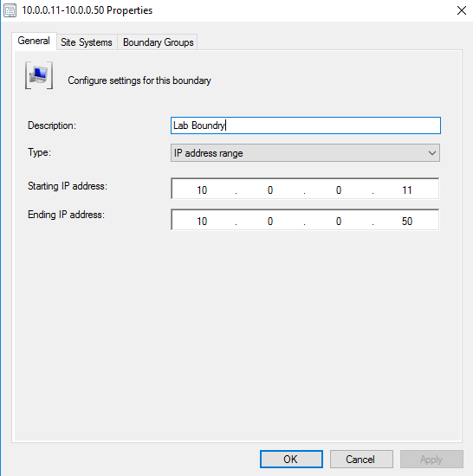Click the boundary computer icon
The height and width of the screenshot is (476, 473).
(39, 75)
